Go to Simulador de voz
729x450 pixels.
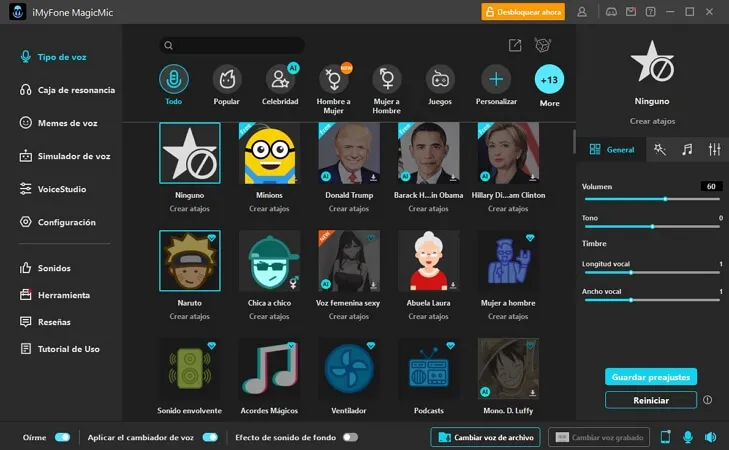pos(65,156)
